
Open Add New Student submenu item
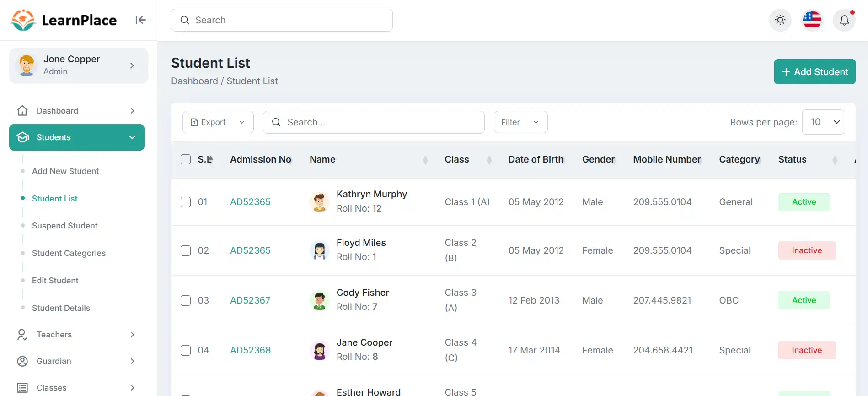click(x=65, y=171)
